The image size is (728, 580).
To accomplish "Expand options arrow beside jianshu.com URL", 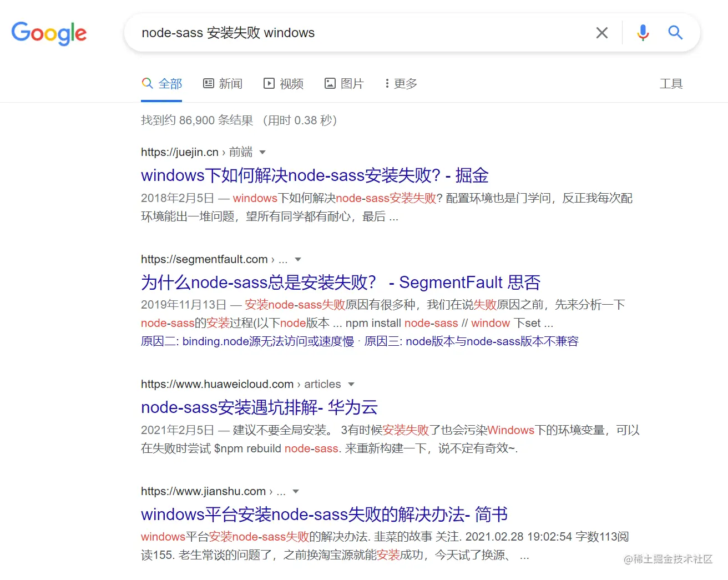I will coord(296,492).
